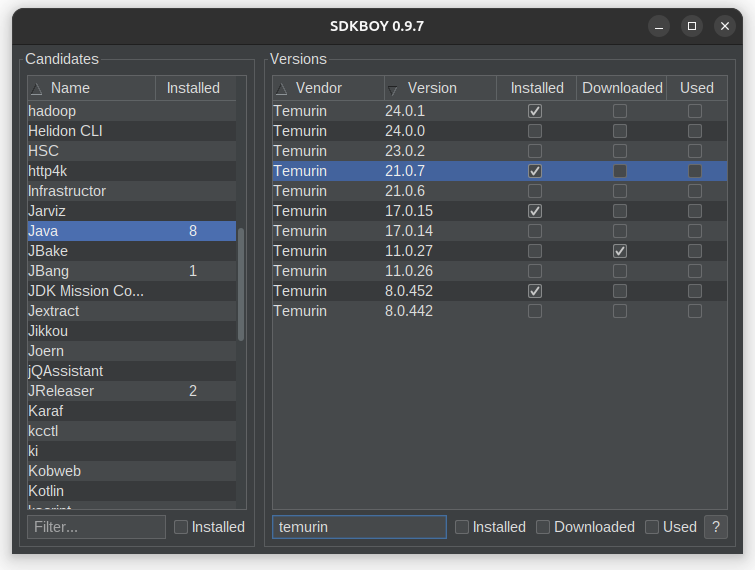Viewport: 755px width, 570px height.
Task: Enable the Used filter checkbox
Action: 652,527
